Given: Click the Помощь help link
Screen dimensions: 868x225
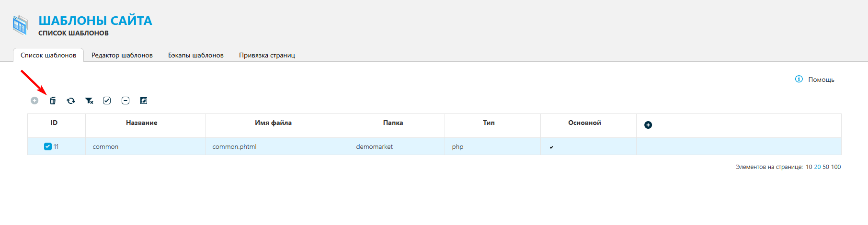Looking at the screenshot, I should point(821,79).
